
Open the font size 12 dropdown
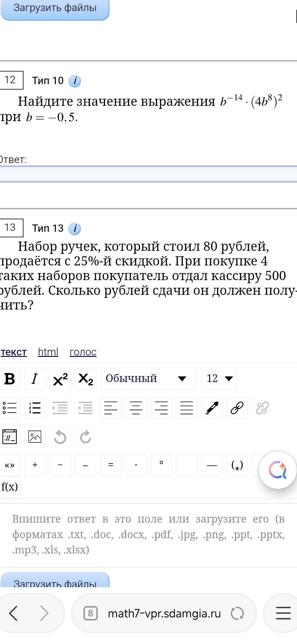point(219,379)
